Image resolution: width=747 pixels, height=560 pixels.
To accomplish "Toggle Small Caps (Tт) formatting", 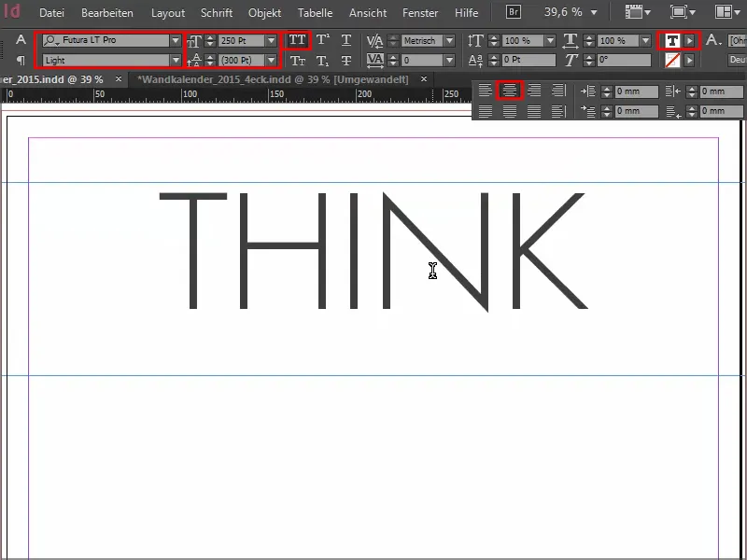I will pyautogui.click(x=297, y=61).
